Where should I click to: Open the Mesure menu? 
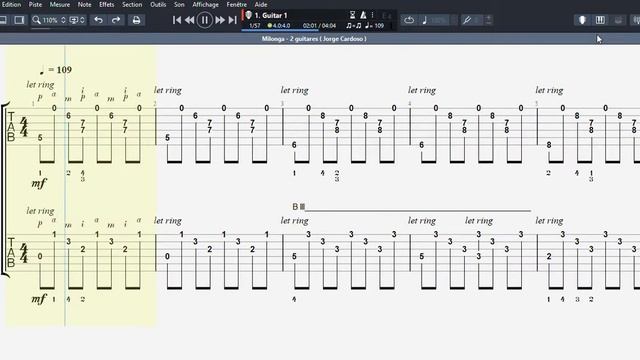[60, 4]
